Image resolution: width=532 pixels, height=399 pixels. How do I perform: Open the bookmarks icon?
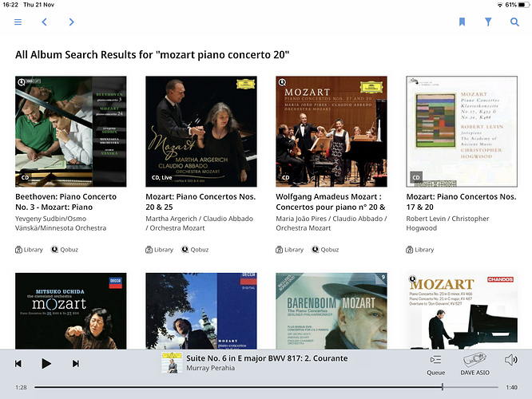click(x=462, y=22)
